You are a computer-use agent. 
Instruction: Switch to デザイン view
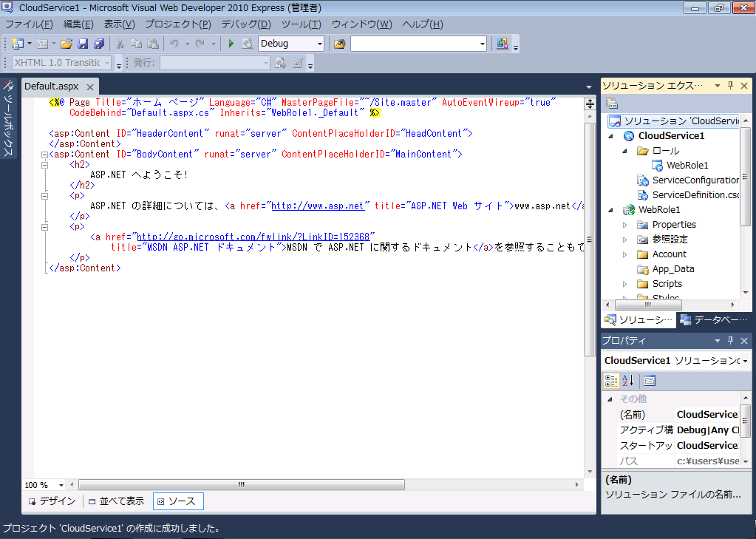point(52,501)
